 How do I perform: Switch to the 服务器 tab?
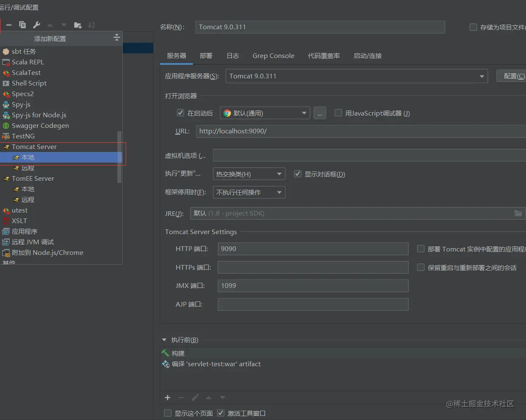click(x=176, y=56)
